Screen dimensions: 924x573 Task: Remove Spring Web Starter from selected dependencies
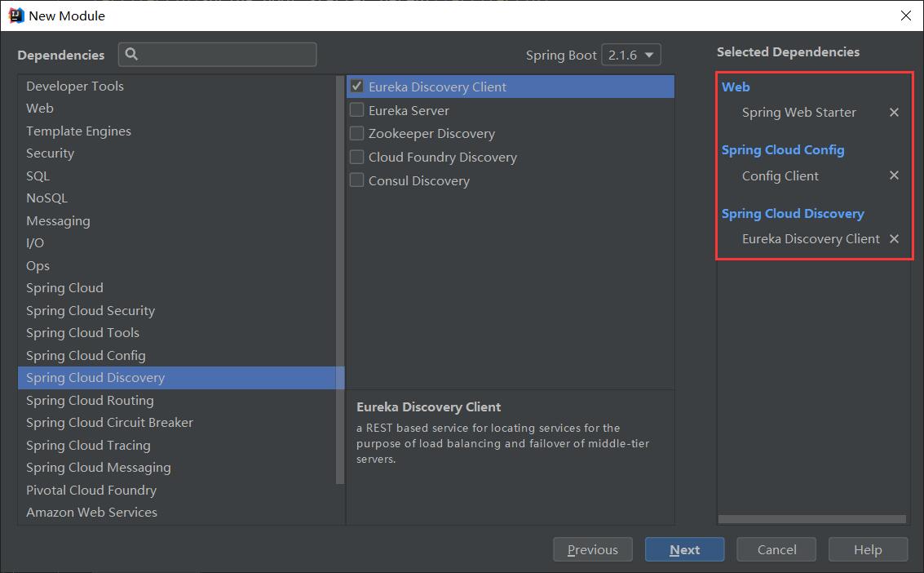894,112
